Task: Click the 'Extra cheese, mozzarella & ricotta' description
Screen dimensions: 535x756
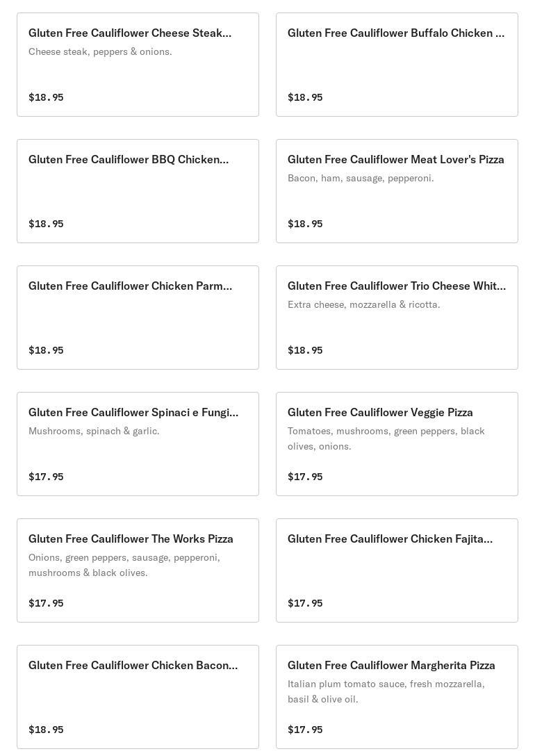Action: [363, 305]
